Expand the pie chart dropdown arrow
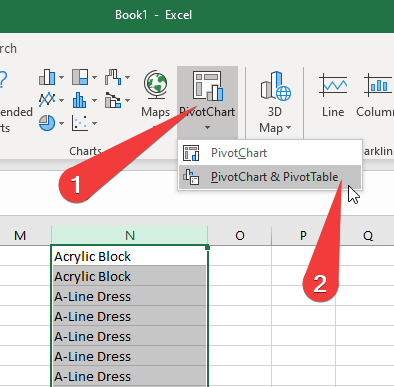 [x=61, y=123]
